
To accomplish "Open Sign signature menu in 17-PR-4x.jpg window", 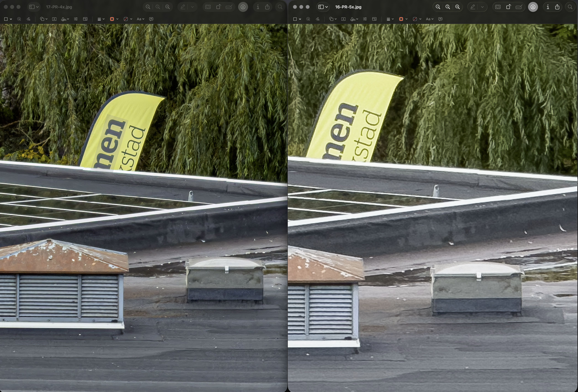I will [65, 19].
